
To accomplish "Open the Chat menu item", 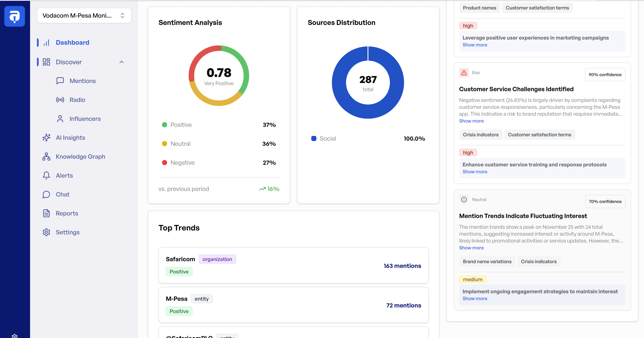I will pos(63,194).
